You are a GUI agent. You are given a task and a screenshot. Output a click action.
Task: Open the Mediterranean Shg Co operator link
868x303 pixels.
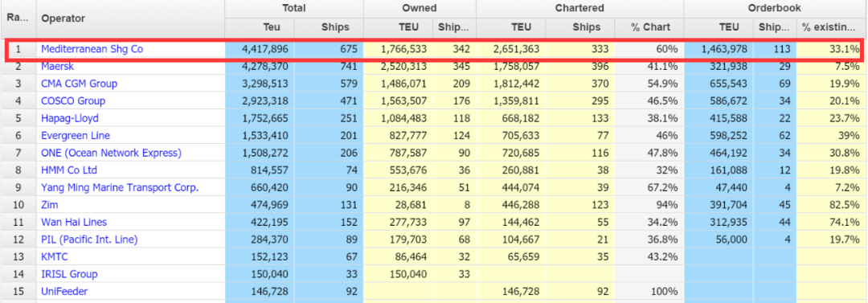tap(92, 49)
